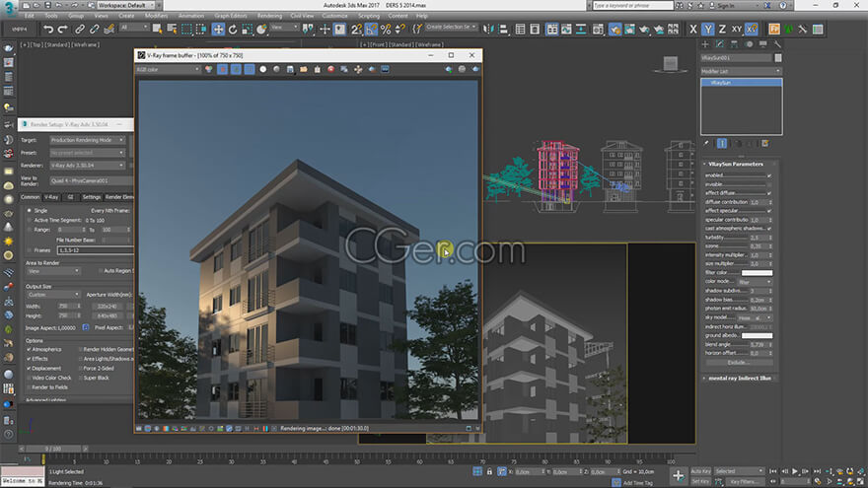
Task: Save image in V-Ray frame buffer
Action: click(290, 69)
